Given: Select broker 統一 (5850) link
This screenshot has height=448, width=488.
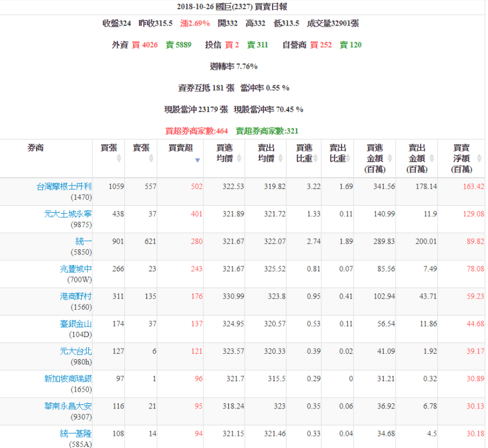Looking at the screenshot, I should [x=84, y=241].
